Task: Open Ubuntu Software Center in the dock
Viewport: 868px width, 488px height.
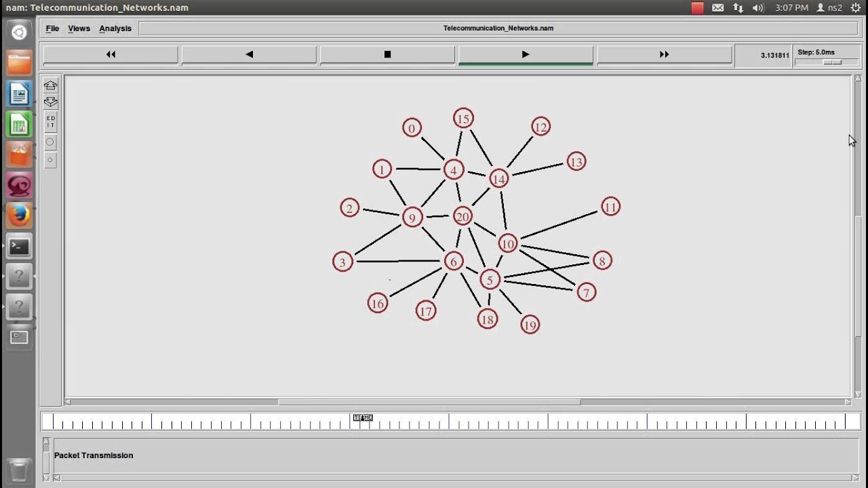Action: pos(19,155)
